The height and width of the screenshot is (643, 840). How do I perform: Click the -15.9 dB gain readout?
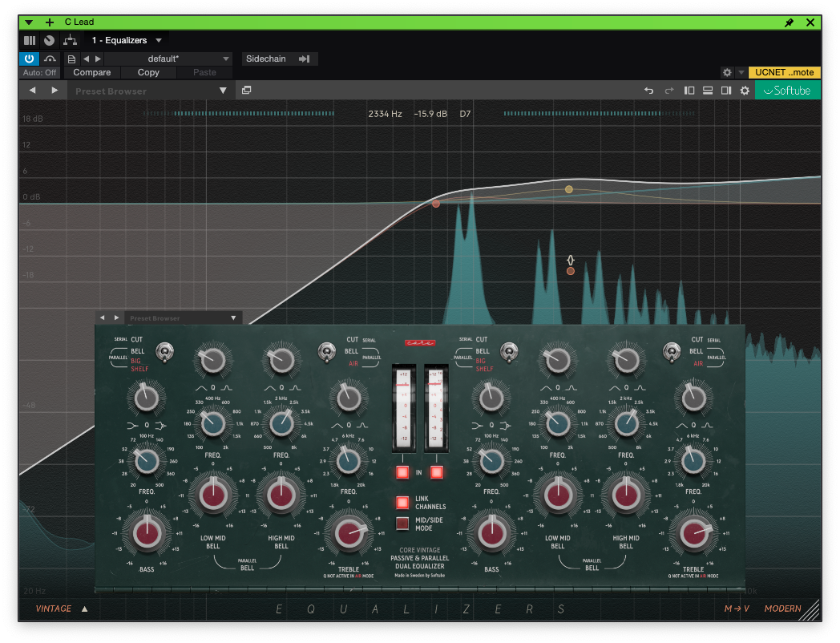[x=430, y=114]
